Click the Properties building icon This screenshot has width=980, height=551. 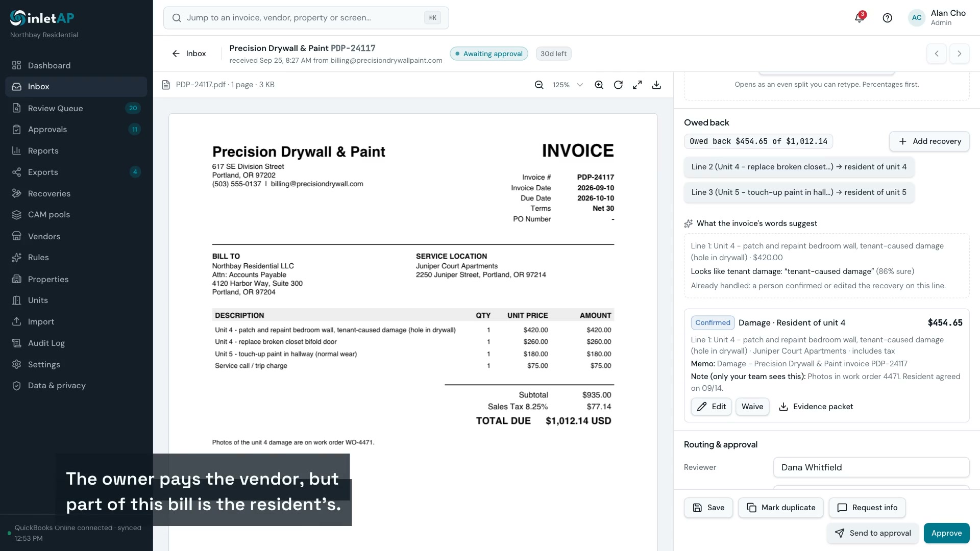click(x=17, y=279)
